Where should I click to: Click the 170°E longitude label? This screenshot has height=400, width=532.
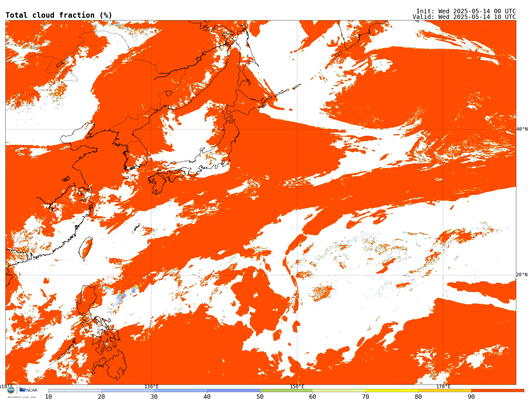(x=443, y=387)
